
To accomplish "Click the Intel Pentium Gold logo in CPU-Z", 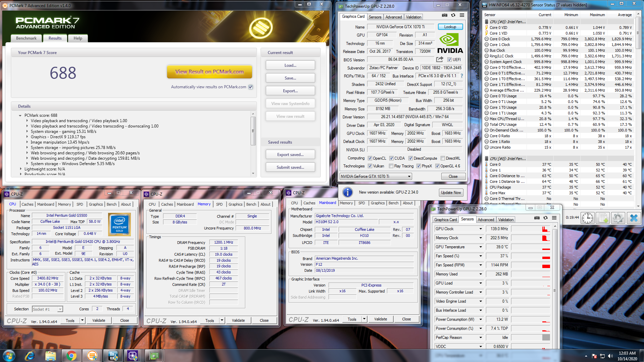I will click(119, 225).
